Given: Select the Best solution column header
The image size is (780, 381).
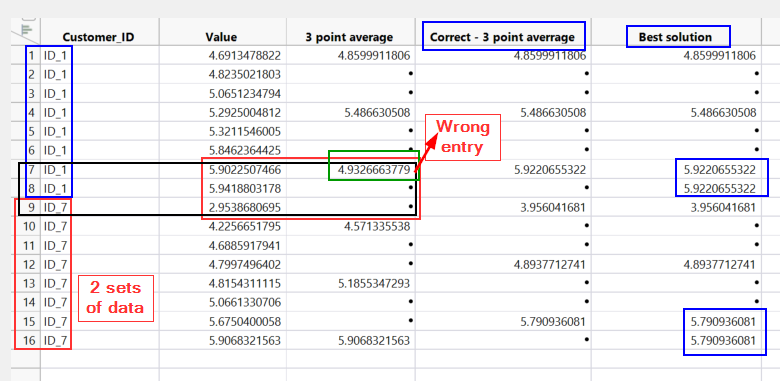Looking at the screenshot, I should 675,37.
